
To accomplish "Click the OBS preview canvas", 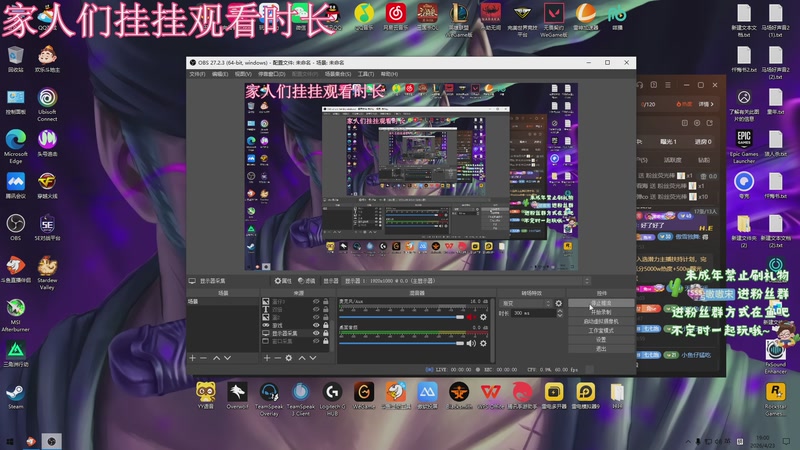I will coord(411,177).
